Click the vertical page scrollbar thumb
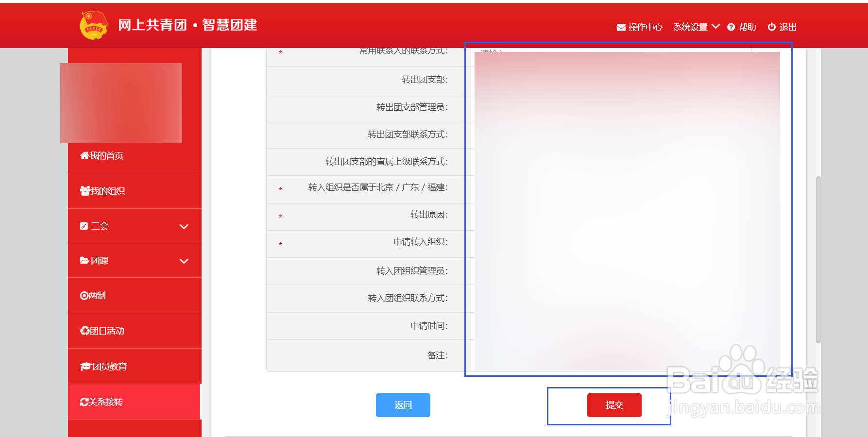 [x=818, y=260]
